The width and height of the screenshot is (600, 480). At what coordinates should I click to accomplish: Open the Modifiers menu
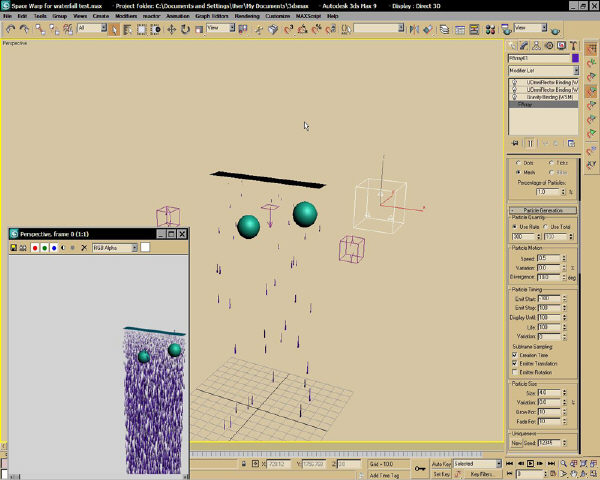(126, 16)
